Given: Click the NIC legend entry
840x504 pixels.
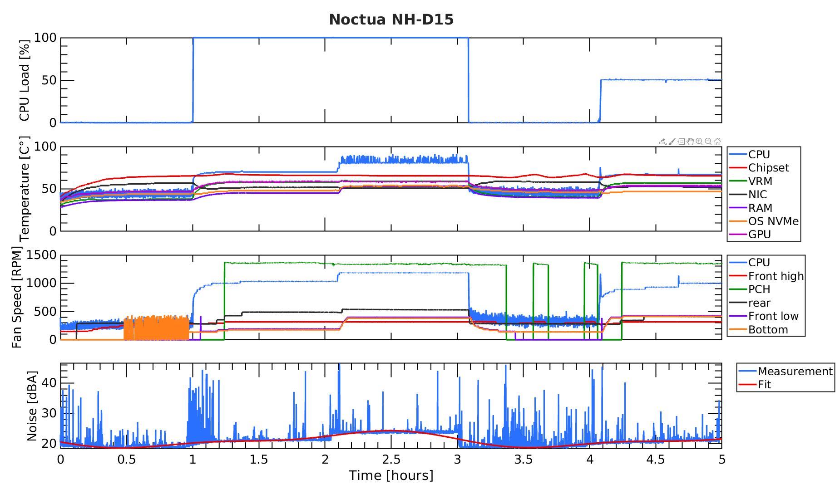Looking at the screenshot, I should click(748, 195).
